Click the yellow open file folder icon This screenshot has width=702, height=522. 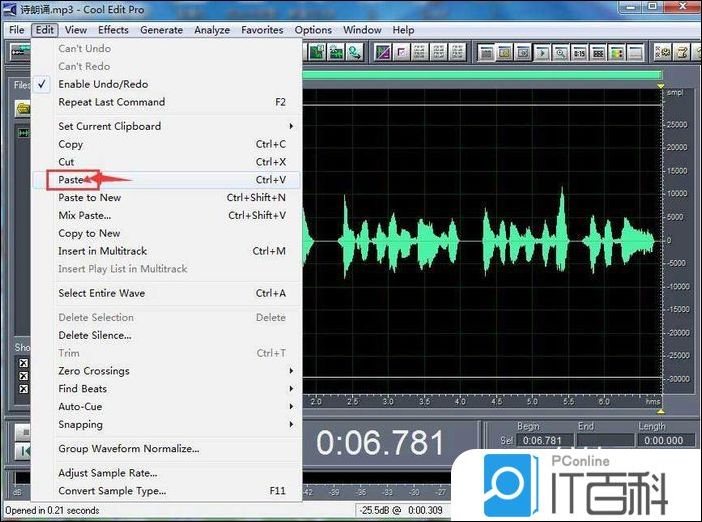coord(20,108)
